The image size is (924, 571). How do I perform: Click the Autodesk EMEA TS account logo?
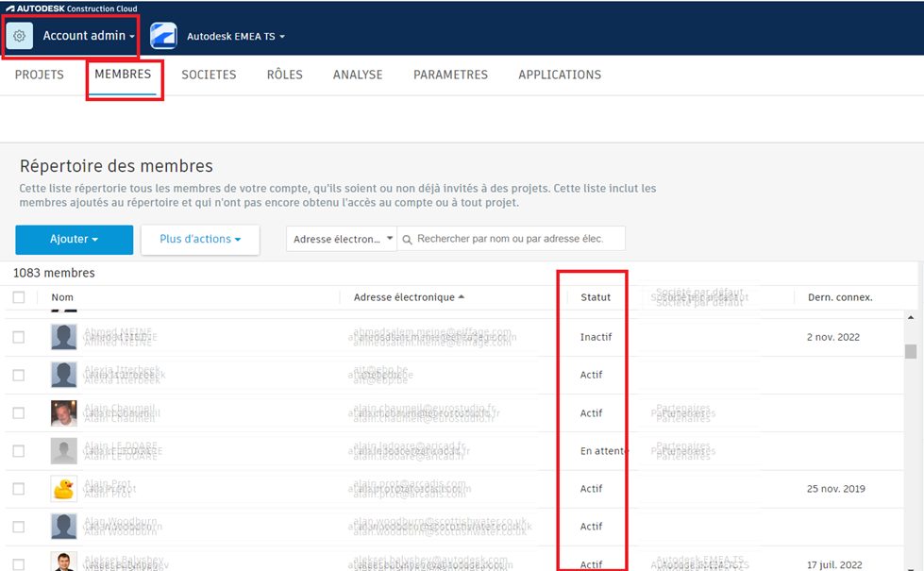coord(163,36)
